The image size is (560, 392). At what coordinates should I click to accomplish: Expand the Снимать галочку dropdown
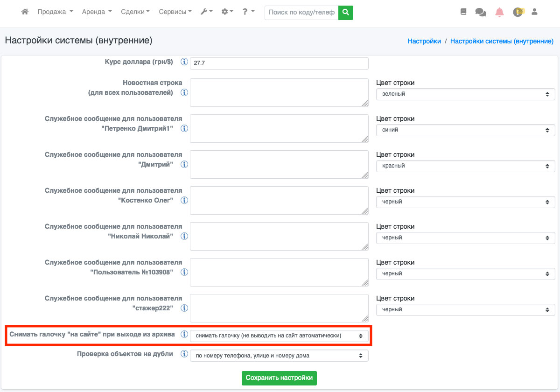point(279,336)
